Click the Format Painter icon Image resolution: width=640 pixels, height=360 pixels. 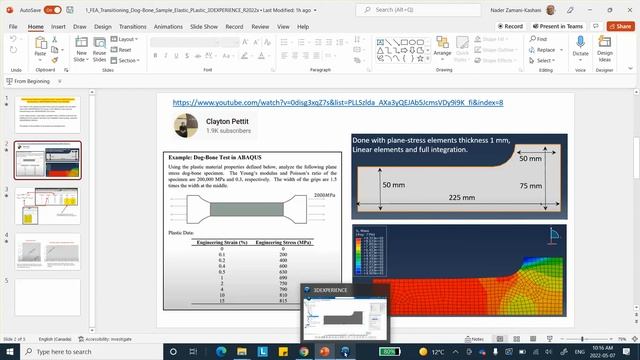55,60
